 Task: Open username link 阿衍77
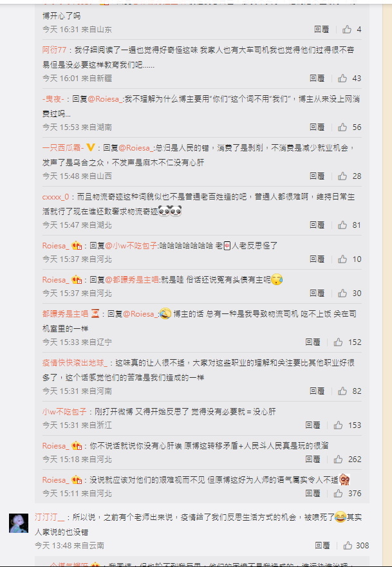pyautogui.click(x=54, y=50)
